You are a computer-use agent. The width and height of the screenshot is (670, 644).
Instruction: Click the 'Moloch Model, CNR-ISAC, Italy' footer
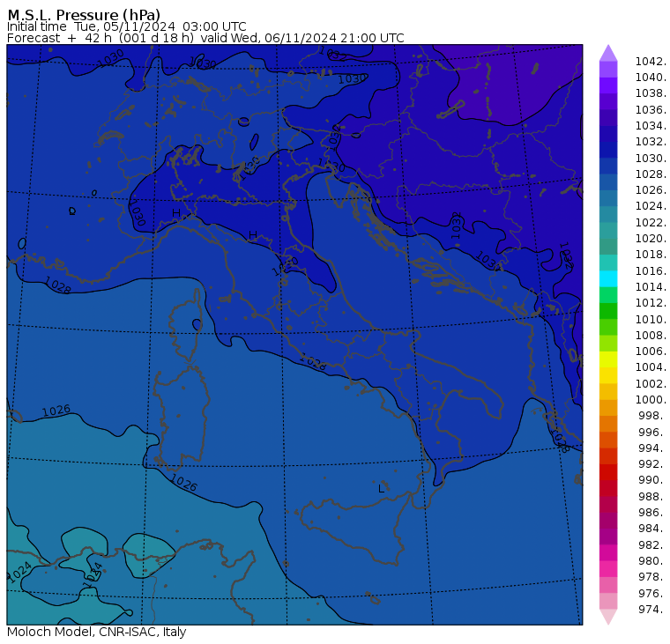pyautogui.click(x=97, y=632)
